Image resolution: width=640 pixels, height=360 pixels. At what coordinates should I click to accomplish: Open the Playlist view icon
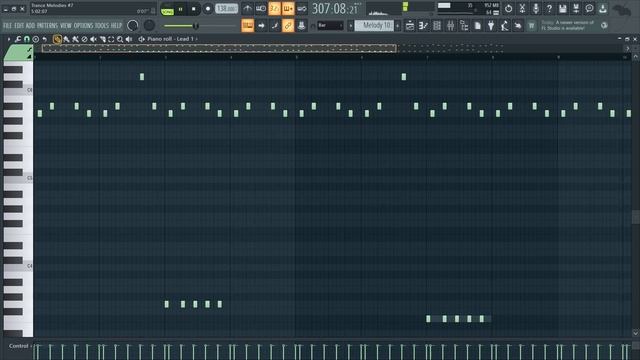pos(410,26)
